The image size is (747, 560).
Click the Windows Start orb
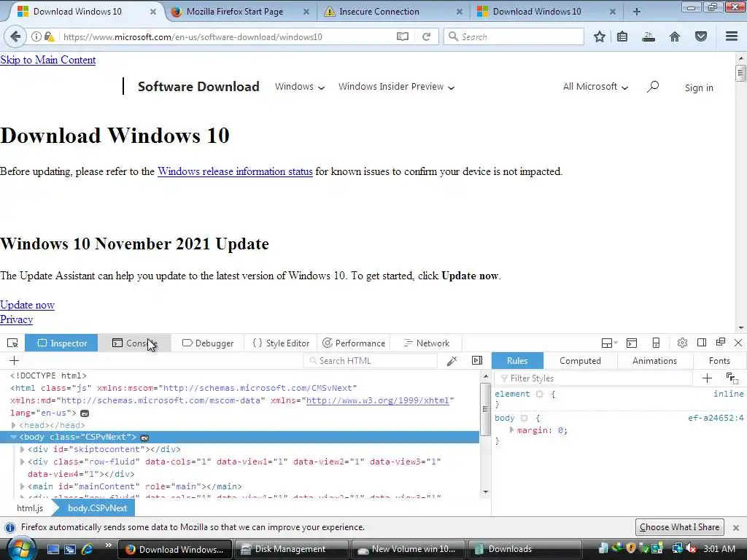(x=21, y=548)
